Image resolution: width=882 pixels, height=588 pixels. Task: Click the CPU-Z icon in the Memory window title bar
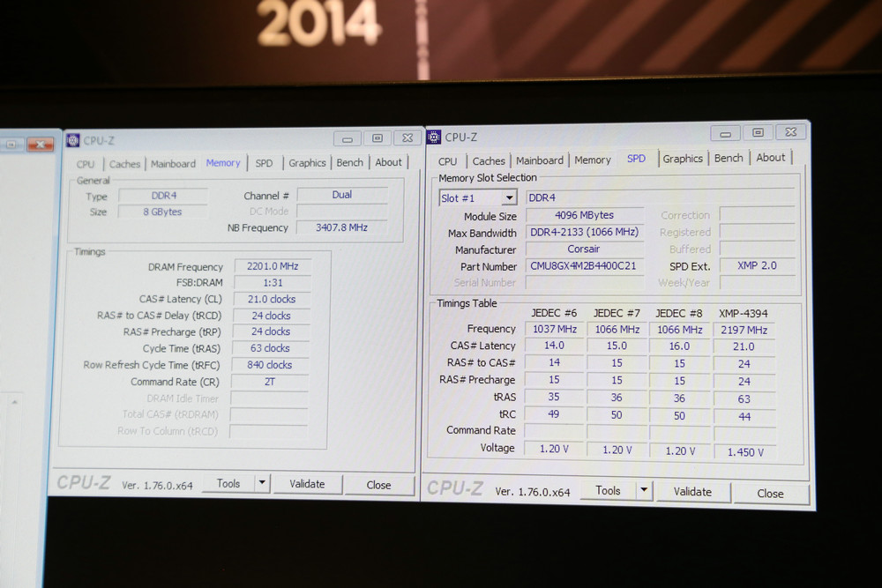click(72, 139)
